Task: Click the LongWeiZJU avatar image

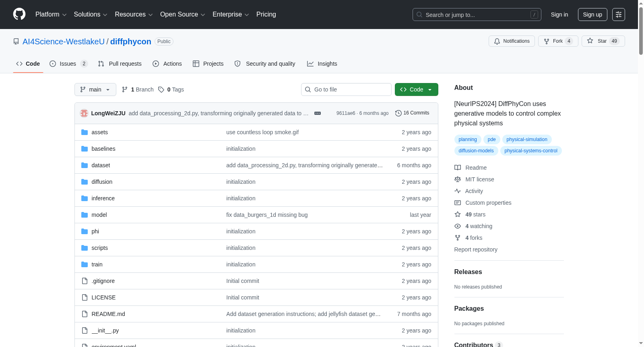Action: pos(84,113)
